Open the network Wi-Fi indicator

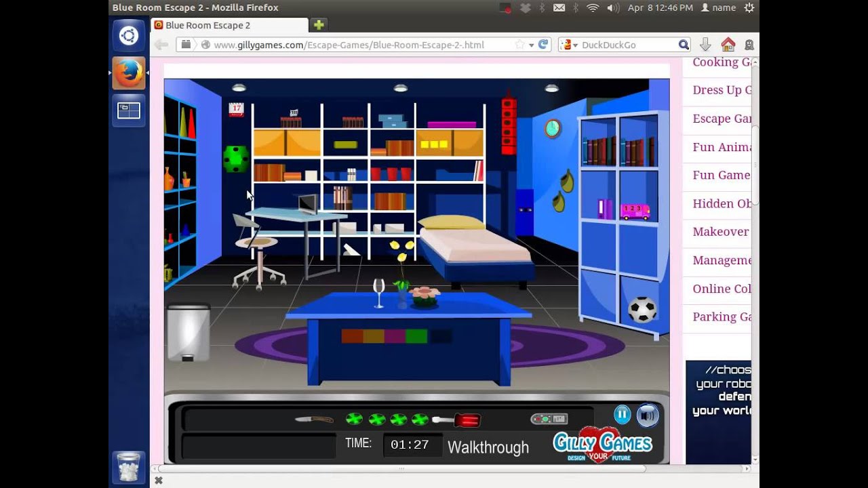click(593, 7)
